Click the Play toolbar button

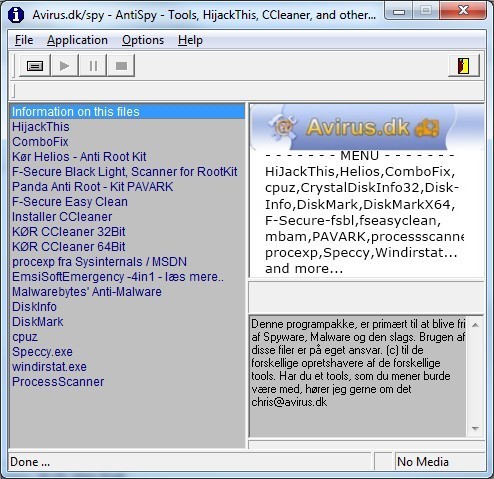coord(64,66)
